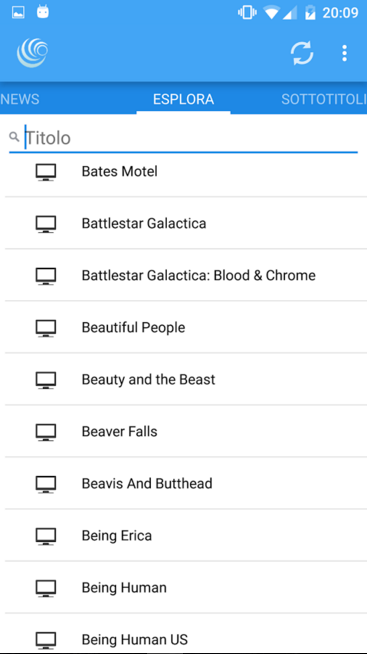Screen dimensions: 367x654
Task: Tap the TV icon beside Beaver Falls
Action: tap(46, 432)
